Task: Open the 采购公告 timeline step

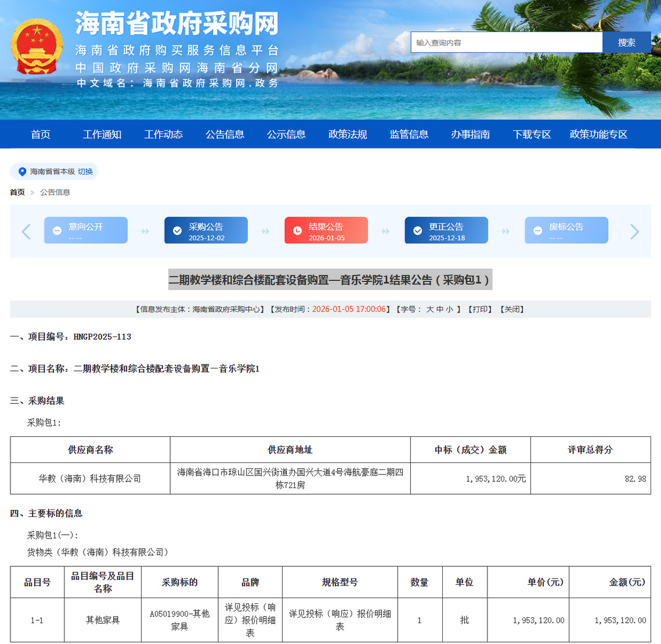Action: 206,230
